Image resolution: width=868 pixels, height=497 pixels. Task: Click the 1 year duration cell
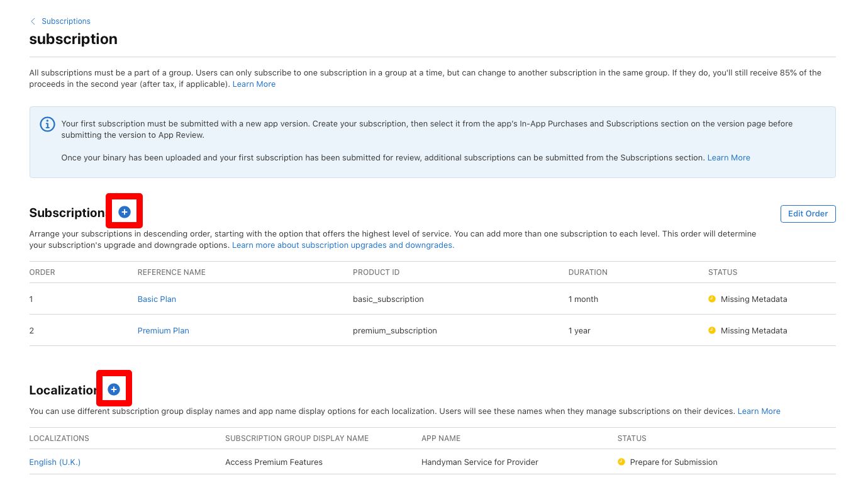(579, 330)
